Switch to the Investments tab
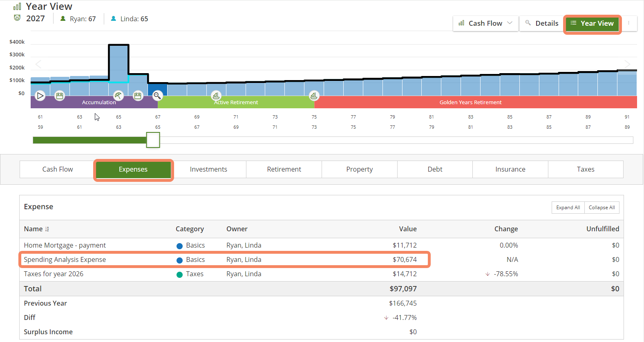Screen dimensions: 644x342 point(208,169)
